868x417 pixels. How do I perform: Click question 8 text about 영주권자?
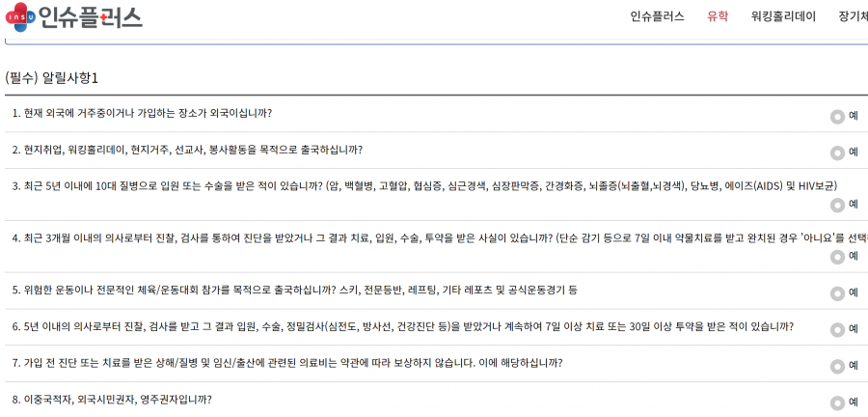pyautogui.click(x=112, y=400)
